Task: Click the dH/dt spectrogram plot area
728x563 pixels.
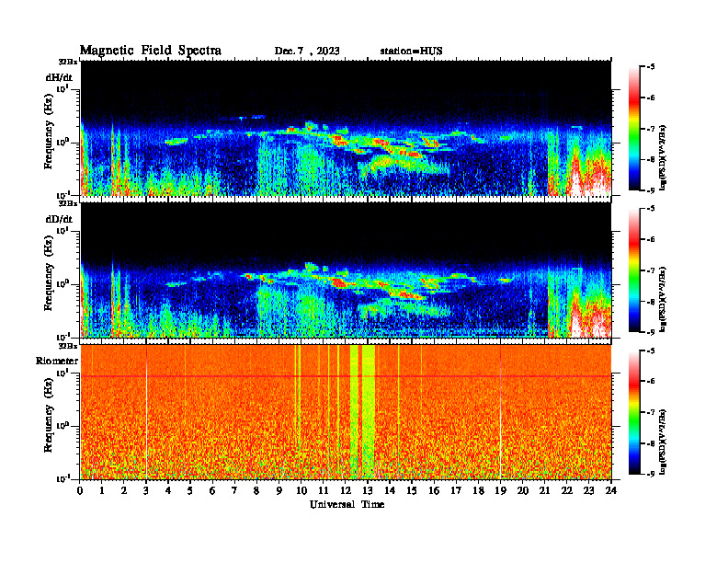Action: coord(346,128)
